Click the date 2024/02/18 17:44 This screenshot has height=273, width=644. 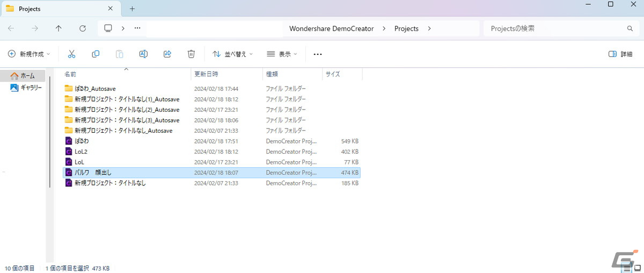click(216, 89)
